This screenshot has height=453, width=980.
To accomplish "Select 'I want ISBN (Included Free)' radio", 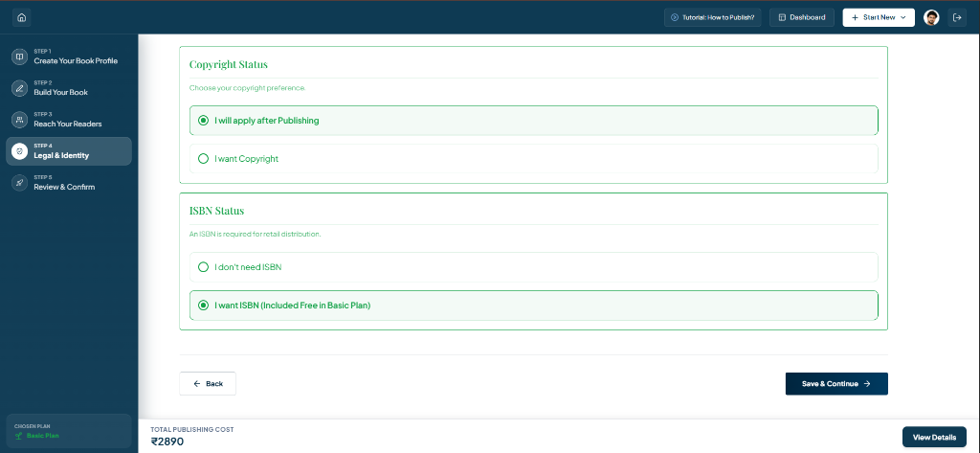I will tap(203, 306).
